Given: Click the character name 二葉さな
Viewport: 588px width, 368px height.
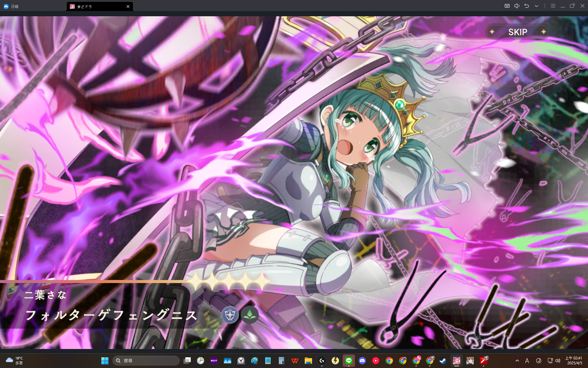Looking at the screenshot, I should pyautogui.click(x=45, y=295).
